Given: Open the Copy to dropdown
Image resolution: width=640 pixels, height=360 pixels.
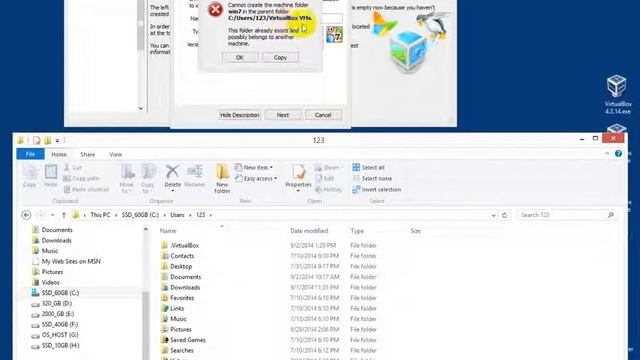Looking at the screenshot, I should (148, 178).
